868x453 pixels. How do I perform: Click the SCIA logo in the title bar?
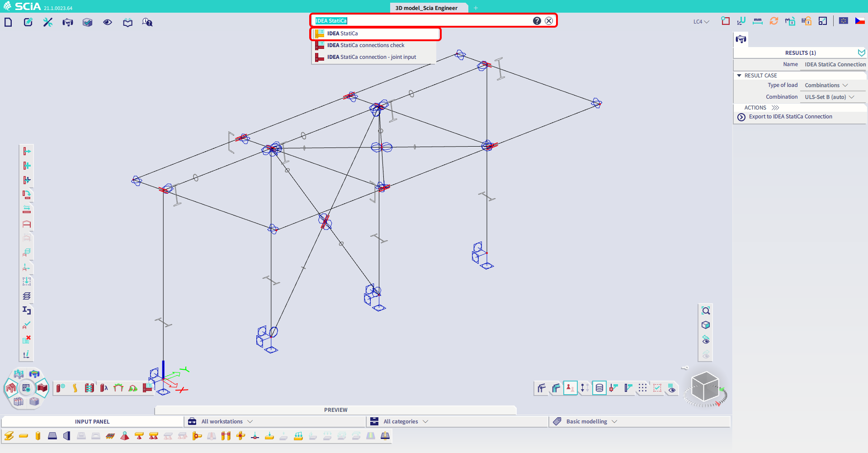[23, 6]
